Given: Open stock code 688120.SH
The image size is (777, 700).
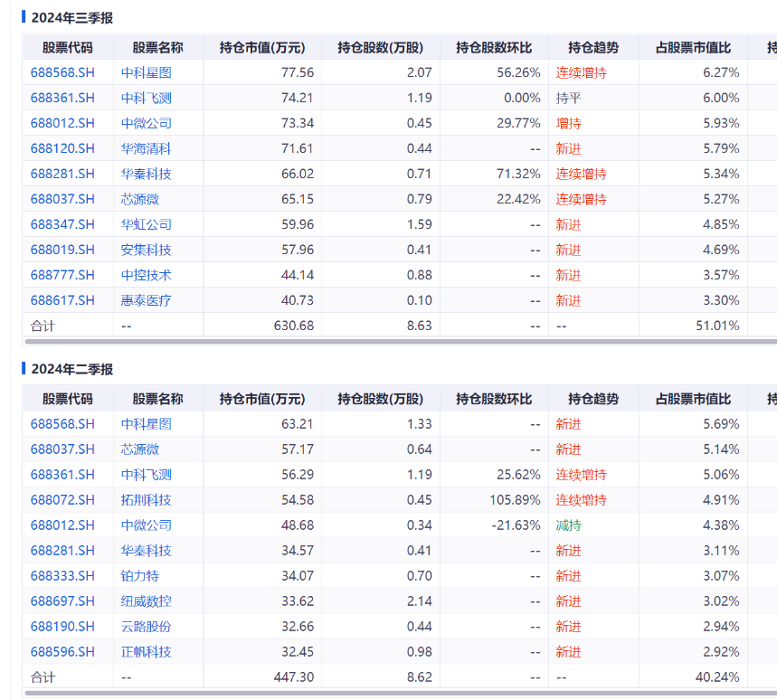Looking at the screenshot, I should [62, 148].
